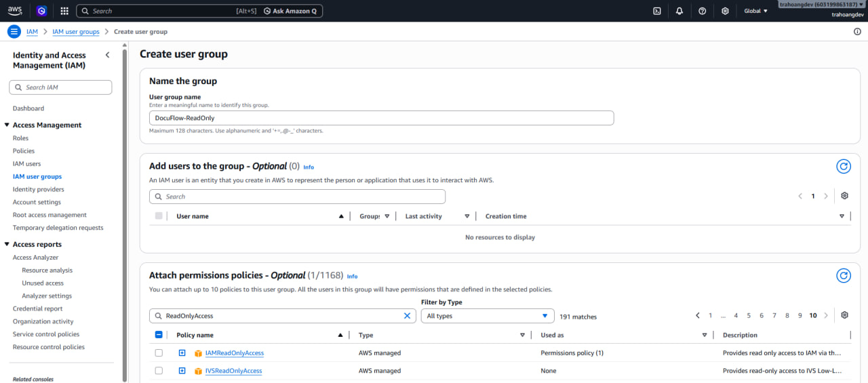Screen dimensions: 868x383
Task: Select the IAMReadOnlyAccess policy checkbox
Action: [159, 352]
